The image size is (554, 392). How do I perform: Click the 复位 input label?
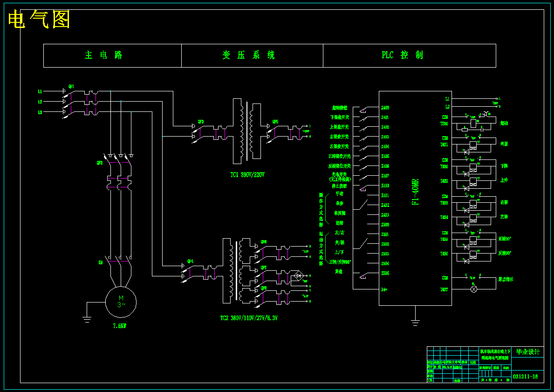pos(339,271)
